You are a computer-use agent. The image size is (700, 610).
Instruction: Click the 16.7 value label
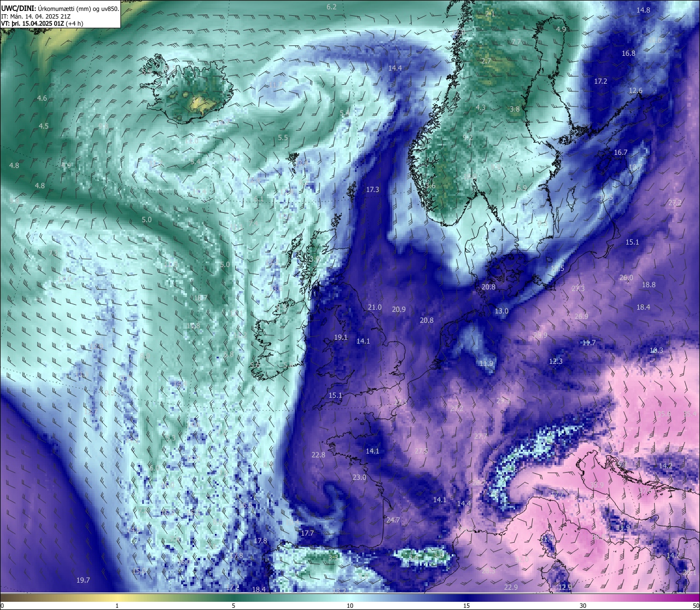pyautogui.click(x=621, y=153)
